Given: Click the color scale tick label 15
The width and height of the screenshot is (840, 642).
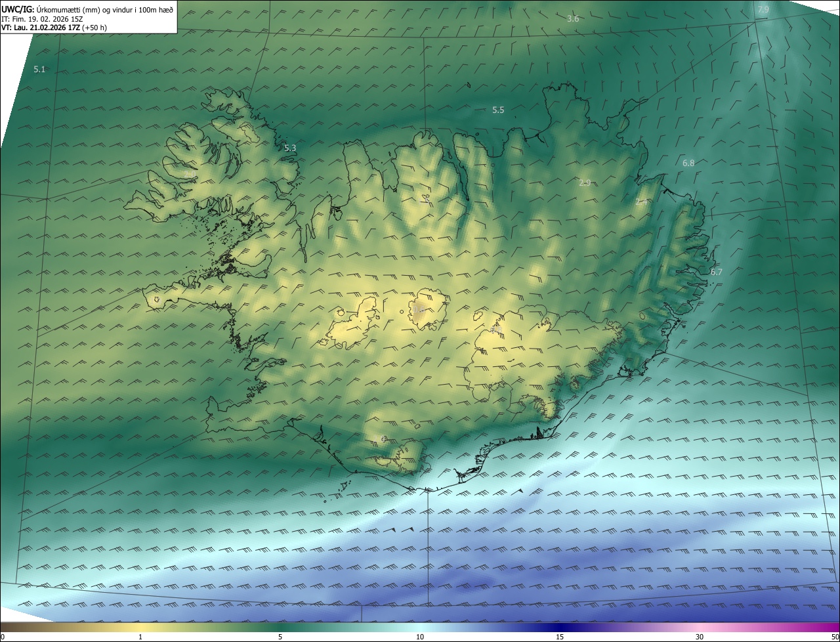Looking at the screenshot, I should point(560,637).
